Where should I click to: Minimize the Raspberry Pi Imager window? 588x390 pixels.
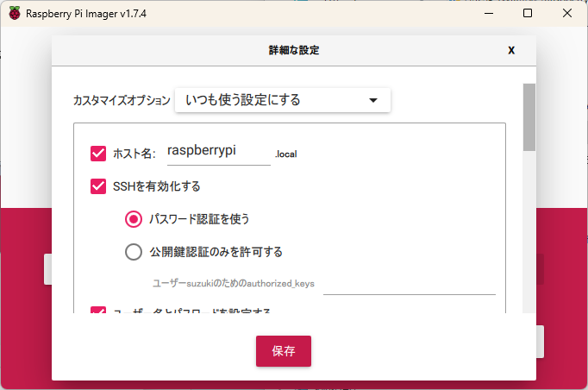[488, 14]
